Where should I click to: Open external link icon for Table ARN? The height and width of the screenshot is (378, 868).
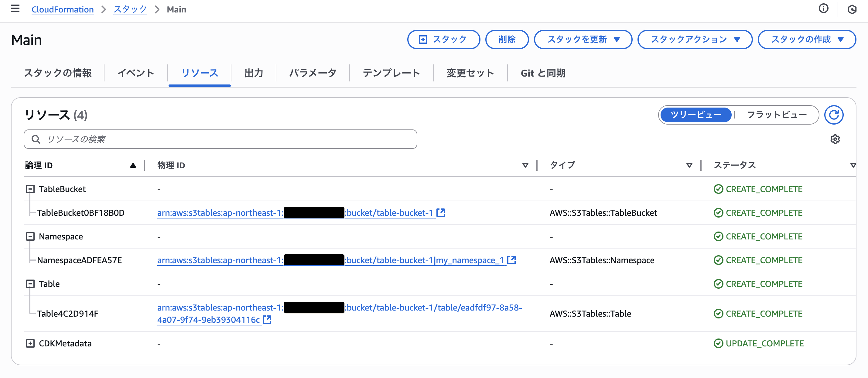pos(267,319)
